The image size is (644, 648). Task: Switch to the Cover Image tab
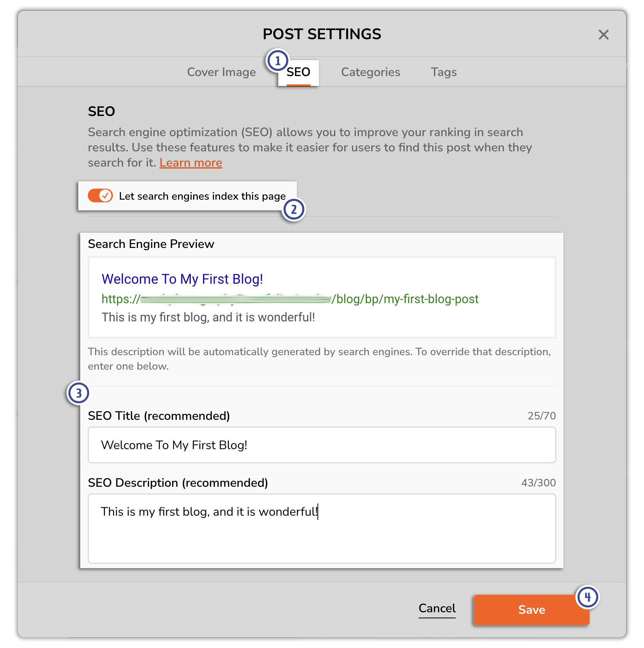(x=221, y=72)
